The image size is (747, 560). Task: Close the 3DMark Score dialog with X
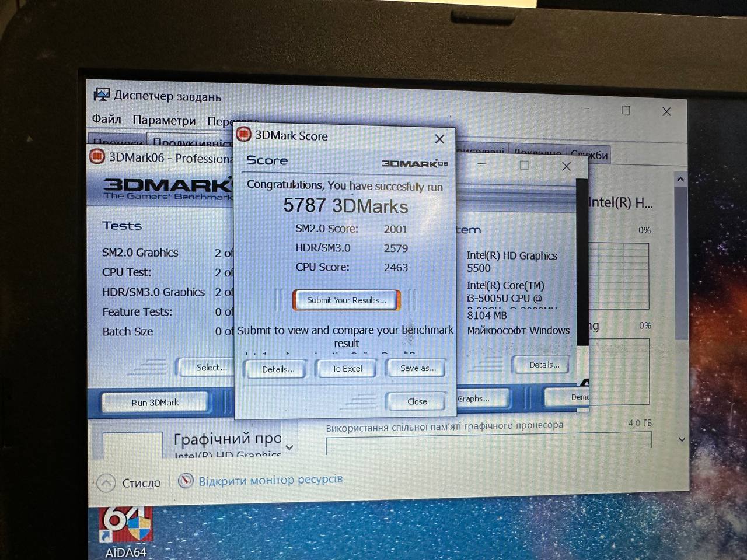439,139
